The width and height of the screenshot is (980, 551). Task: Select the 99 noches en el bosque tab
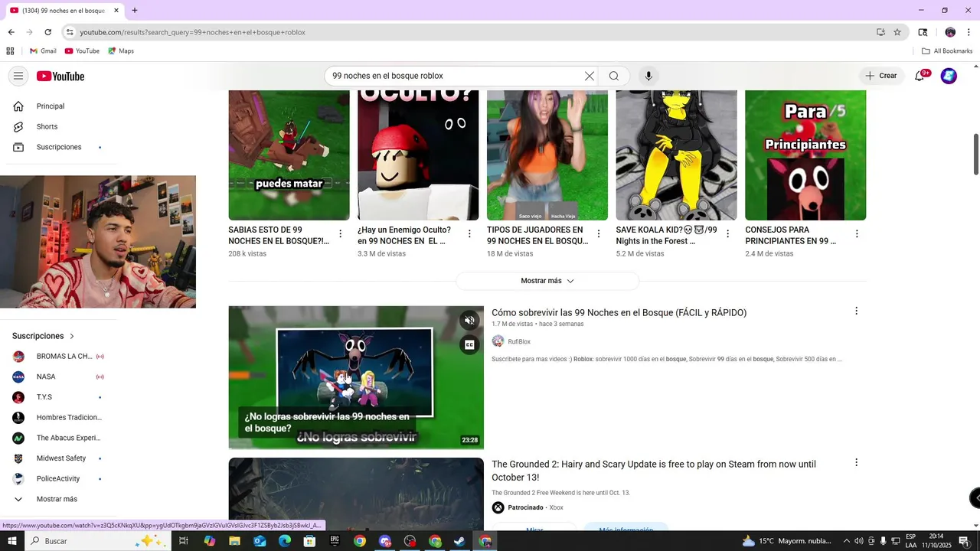click(64, 11)
